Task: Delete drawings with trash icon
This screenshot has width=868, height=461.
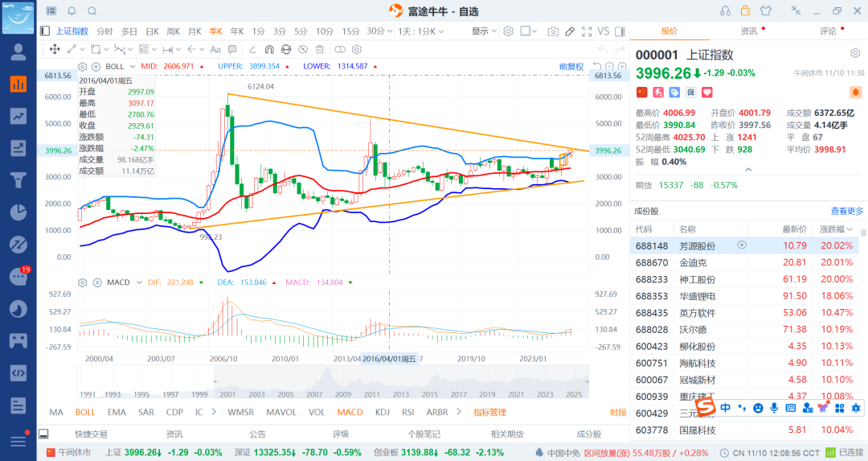Action: pos(320,49)
